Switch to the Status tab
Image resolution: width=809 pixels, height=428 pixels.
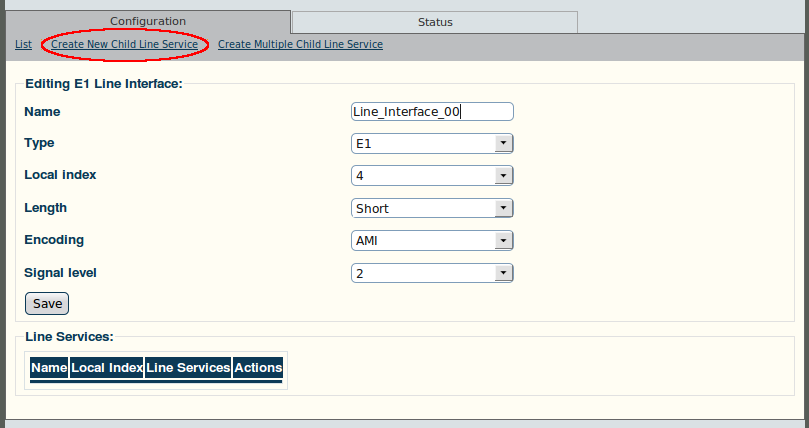pyautogui.click(x=435, y=22)
